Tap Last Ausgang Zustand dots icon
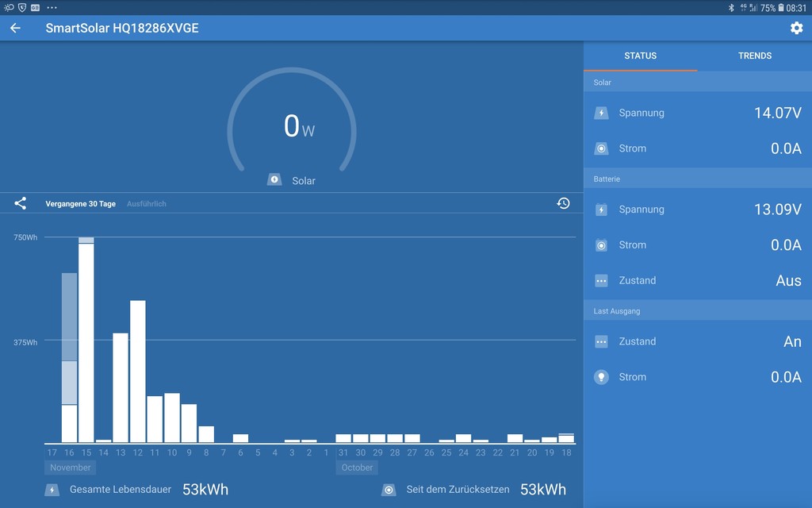Viewport: 812px width, 508px height. click(601, 341)
